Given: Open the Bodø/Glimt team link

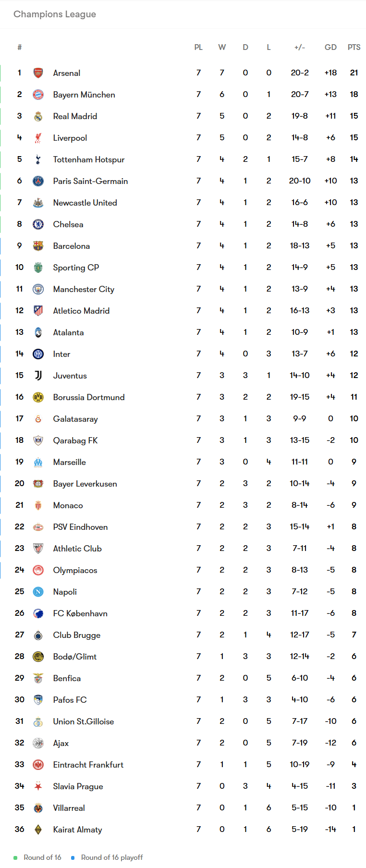Looking at the screenshot, I should (x=75, y=657).
